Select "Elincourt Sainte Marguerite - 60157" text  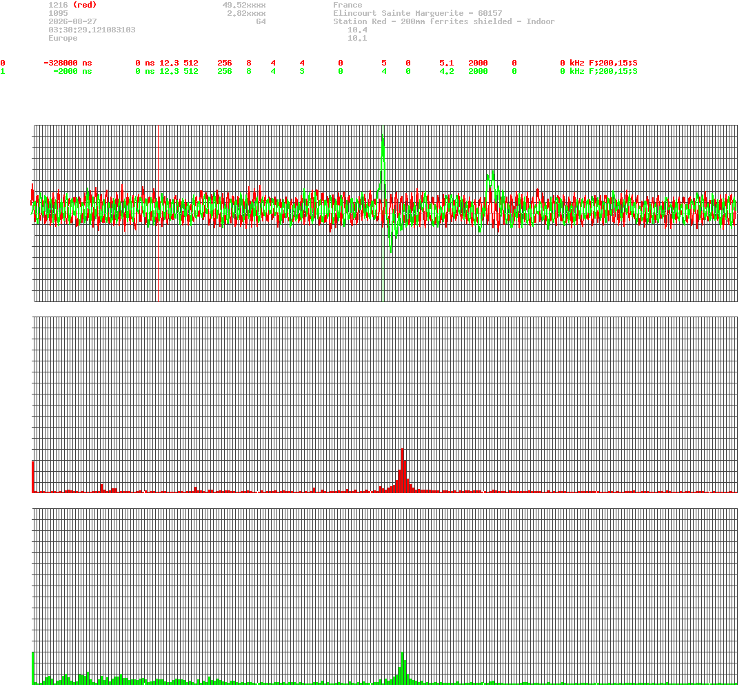(417, 13)
